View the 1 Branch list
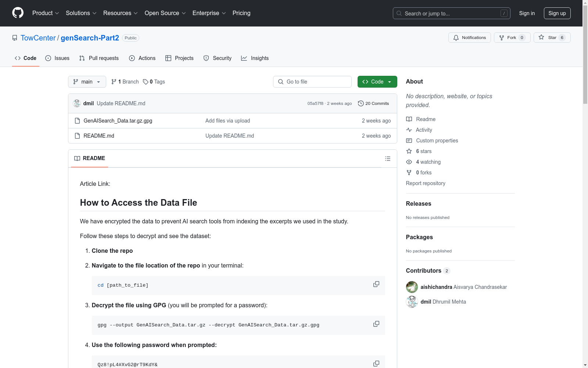Image resolution: width=588 pixels, height=368 pixels. pos(125,82)
